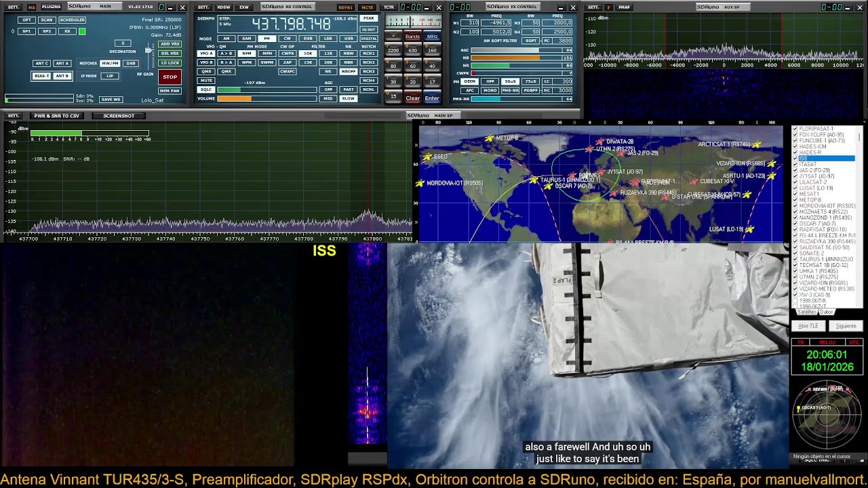
Task: Click the 630 band key on the keypad
Action: pyautogui.click(x=412, y=50)
